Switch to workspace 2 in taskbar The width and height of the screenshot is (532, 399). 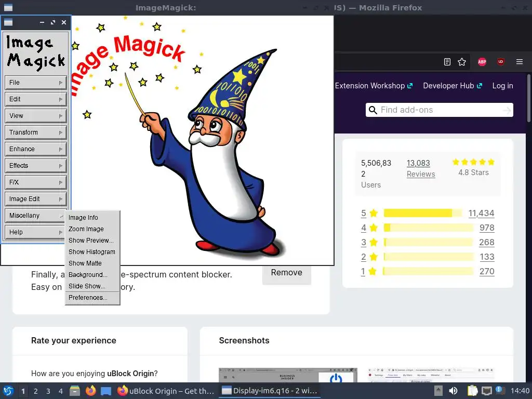[36, 391]
